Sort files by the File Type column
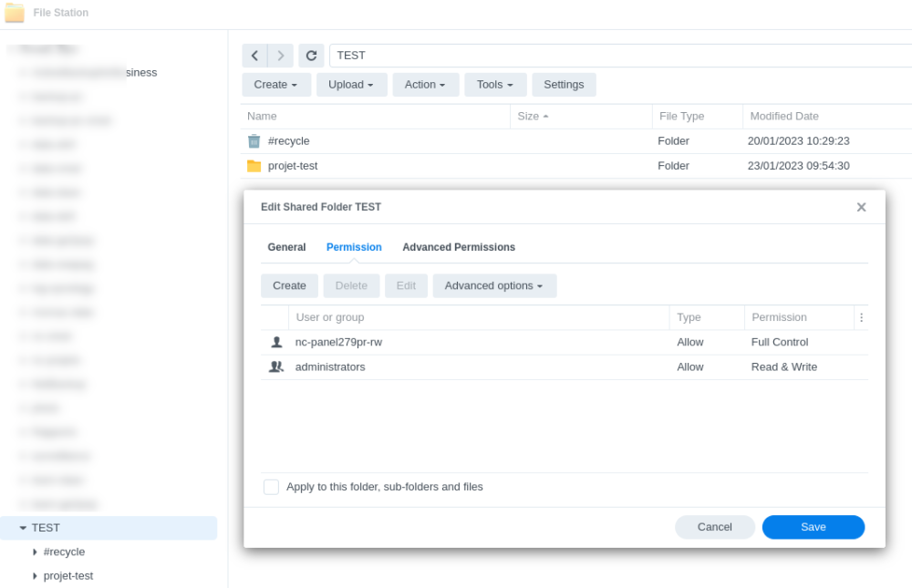 pyautogui.click(x=698, y=117)
